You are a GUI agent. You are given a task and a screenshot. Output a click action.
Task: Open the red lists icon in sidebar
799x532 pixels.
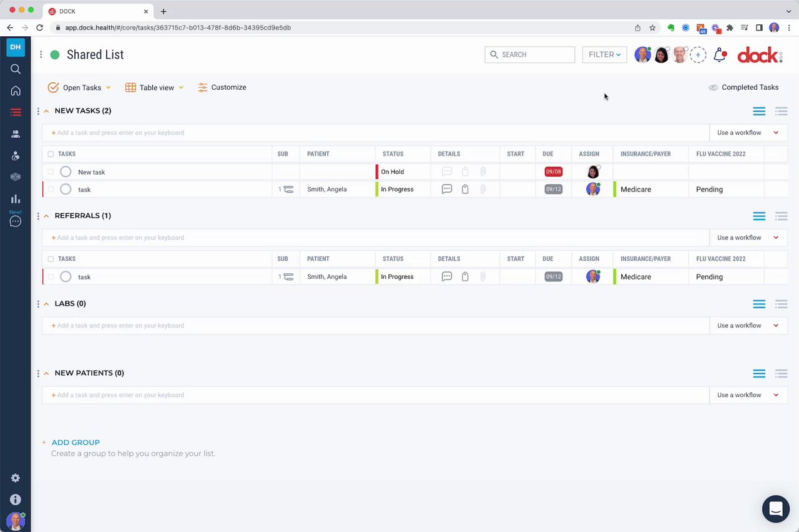16,112
